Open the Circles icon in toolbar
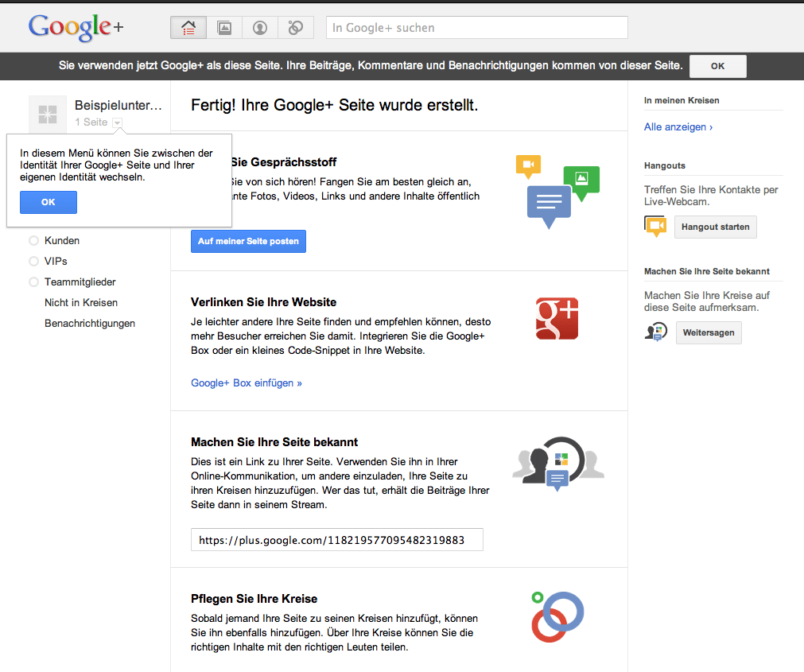The image size is (804, 672). [x=295, y=28]
